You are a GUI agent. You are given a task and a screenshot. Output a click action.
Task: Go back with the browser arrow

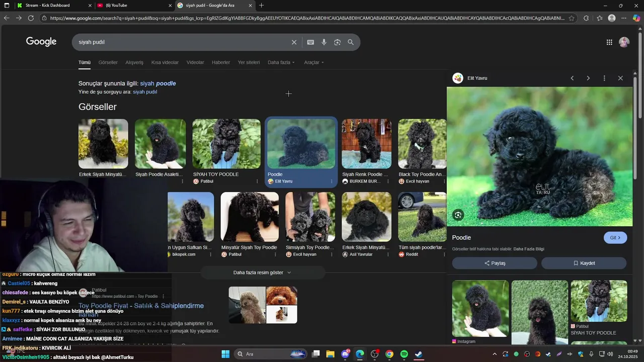pyautogui.click(x=7, y=18)
